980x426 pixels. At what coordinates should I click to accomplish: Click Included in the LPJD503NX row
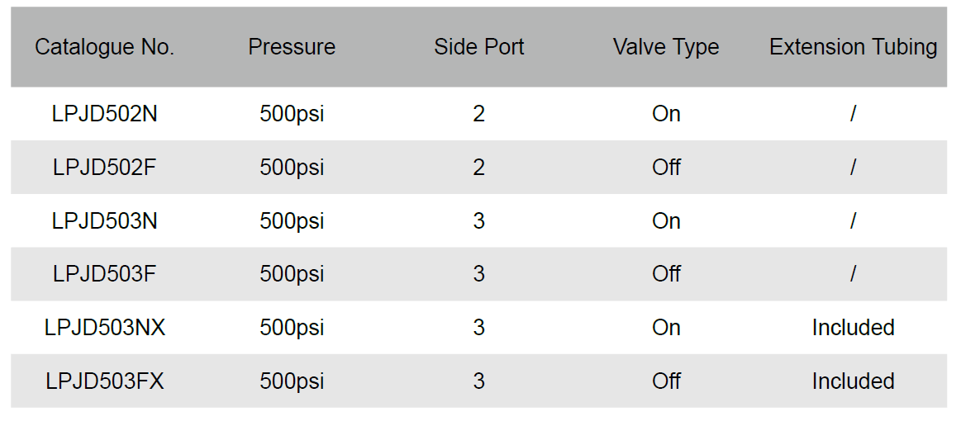tap(853, 328)
